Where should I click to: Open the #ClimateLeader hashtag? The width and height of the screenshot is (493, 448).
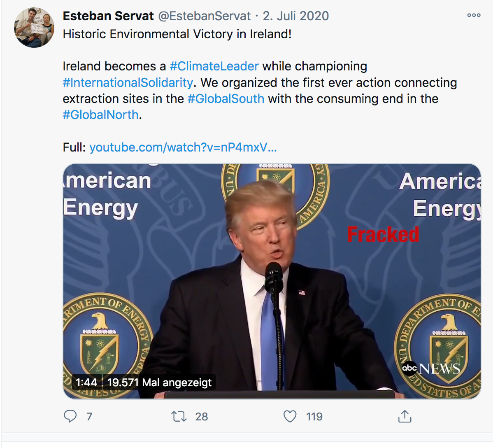coord(214,66)
